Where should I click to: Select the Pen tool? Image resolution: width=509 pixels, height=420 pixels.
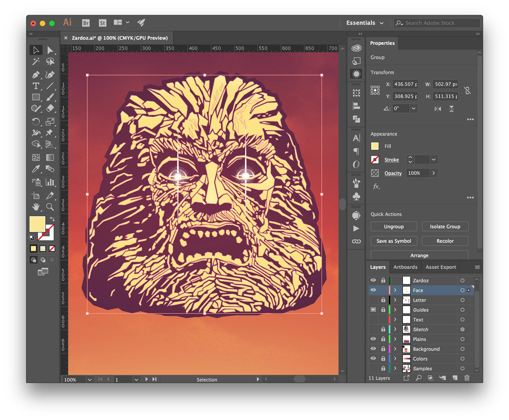click(36, 75)
